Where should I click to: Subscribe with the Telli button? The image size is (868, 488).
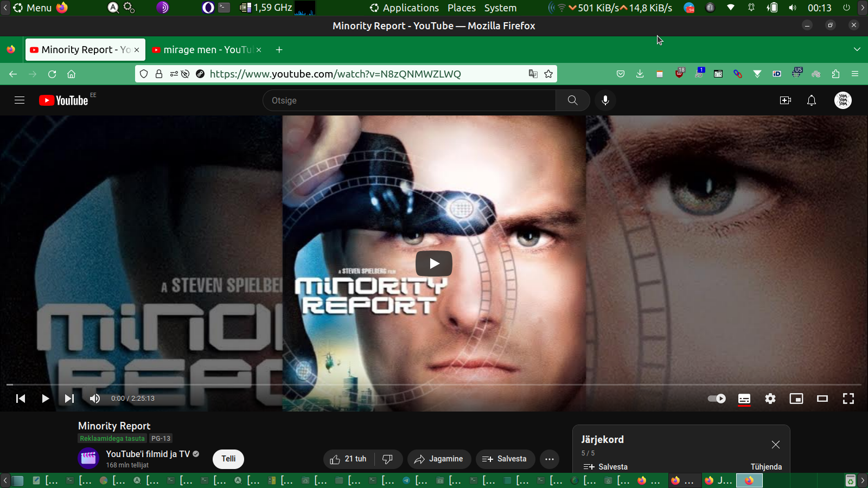point(228,459)
